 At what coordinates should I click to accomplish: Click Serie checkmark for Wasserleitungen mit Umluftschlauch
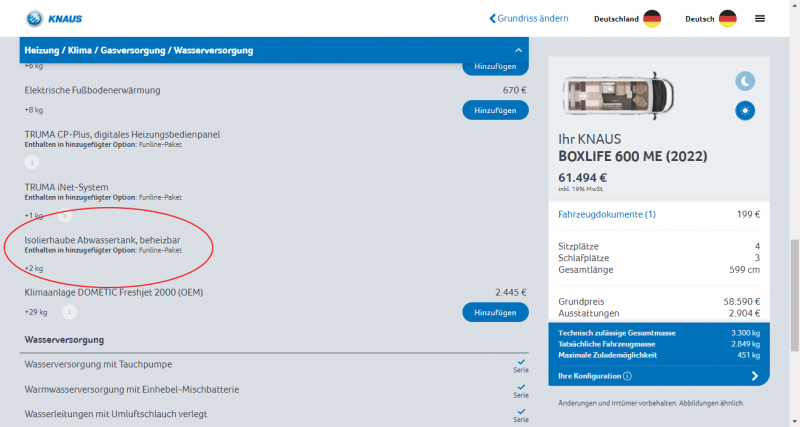coord(520,414)
